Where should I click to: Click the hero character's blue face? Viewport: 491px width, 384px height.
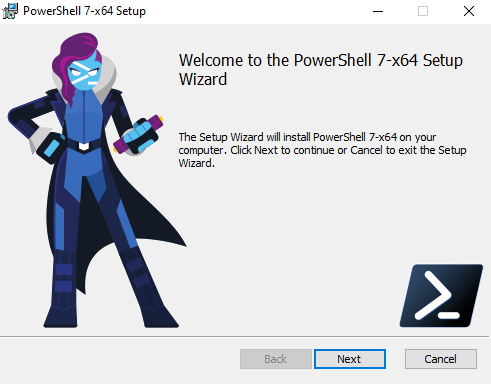84,75
